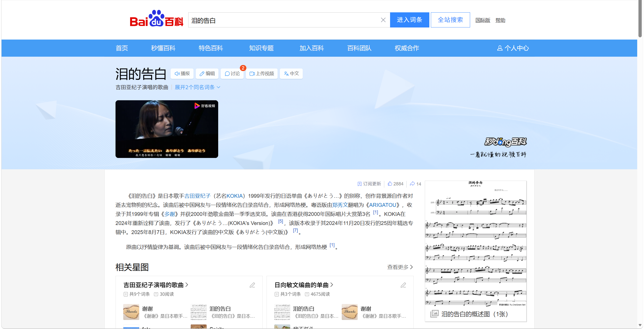Follow the 吉田亚纪子 hyperlink in the summary
The width and height of the screenshot is (644, 329).
pyautogui.click(x=197, y=196)
